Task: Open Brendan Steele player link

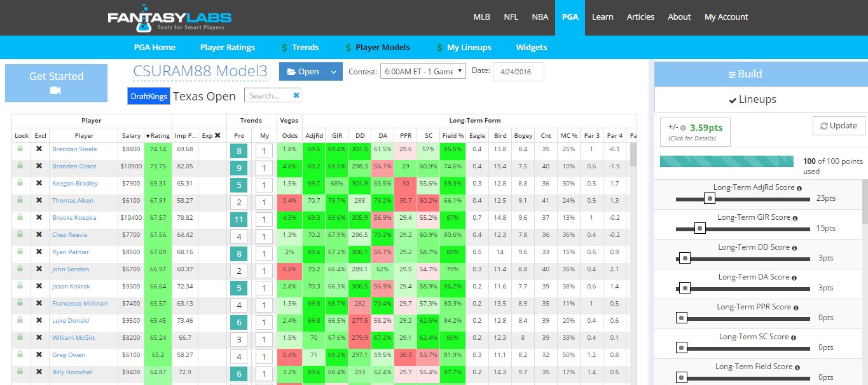Action: click(x=74, y=149)
